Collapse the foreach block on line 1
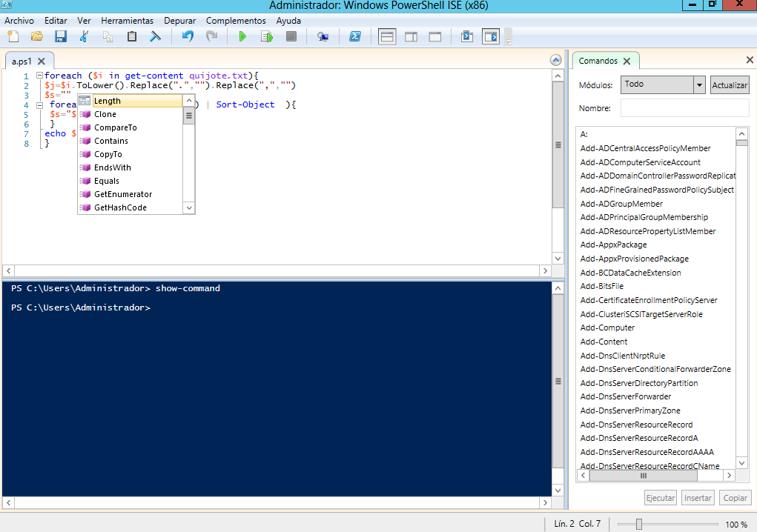757x532 pixels. pyautogui.click(x=39, y=76)
